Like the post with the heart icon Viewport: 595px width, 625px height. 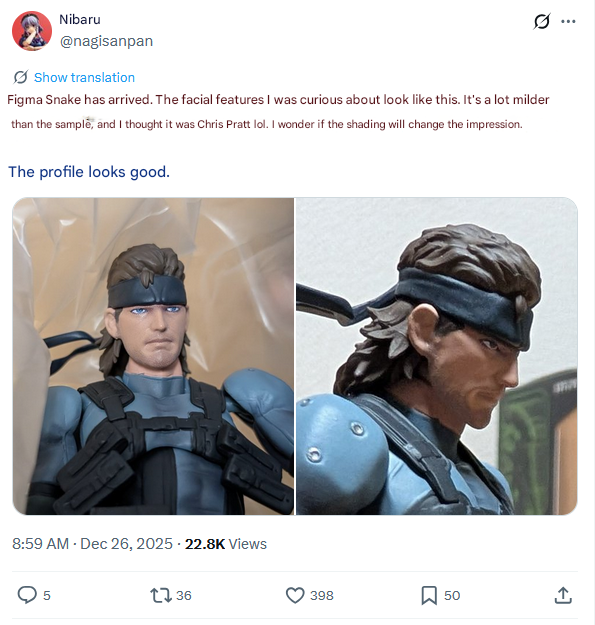click(295, 596)
